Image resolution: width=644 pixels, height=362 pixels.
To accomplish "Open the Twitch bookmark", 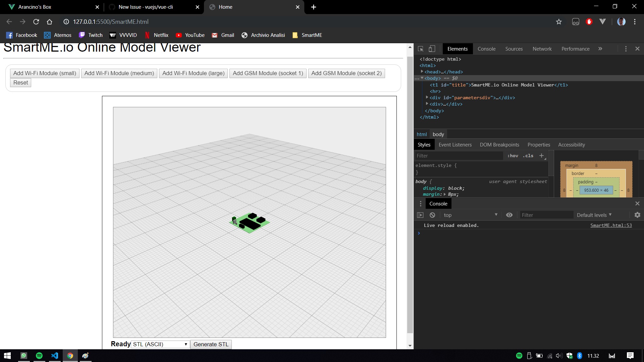I will (91, 35).
